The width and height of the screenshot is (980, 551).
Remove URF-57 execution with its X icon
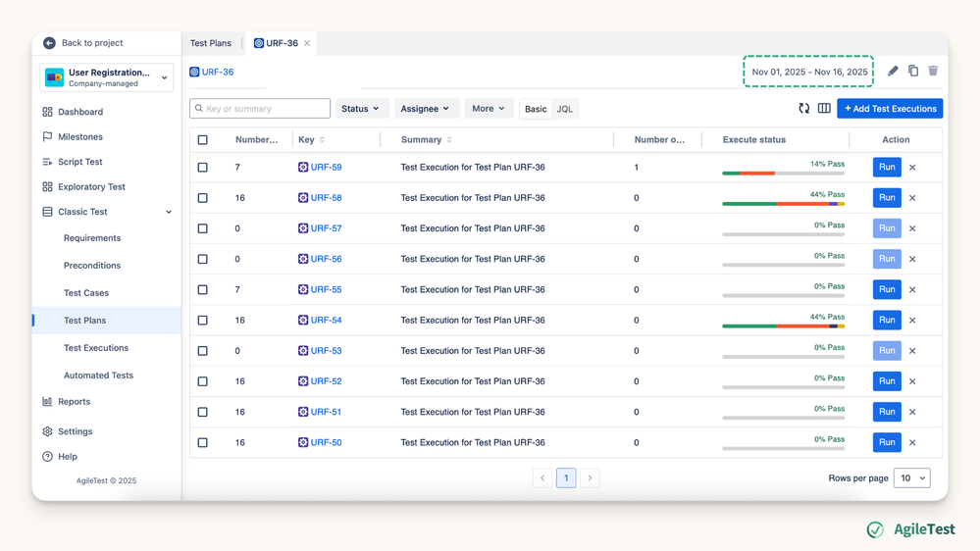coord(912,228)
